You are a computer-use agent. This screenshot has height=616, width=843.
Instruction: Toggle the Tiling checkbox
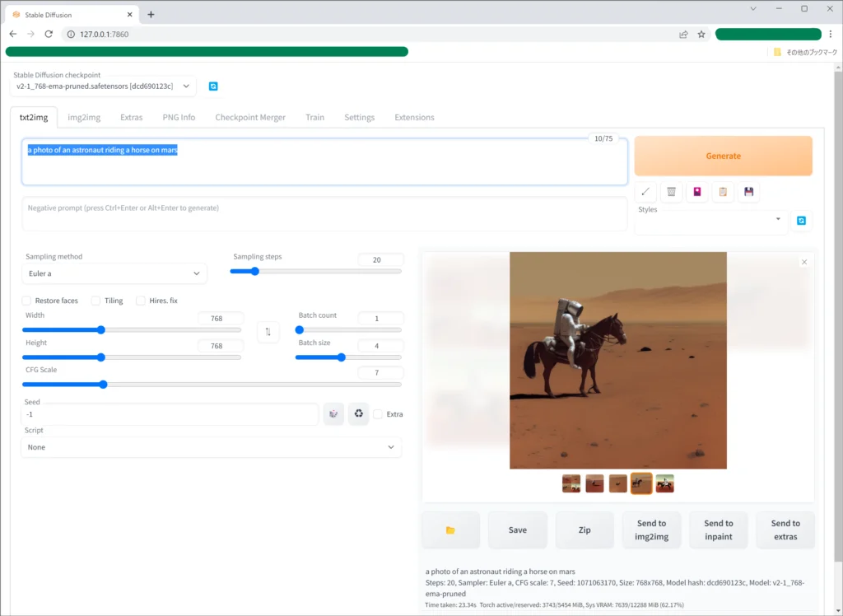click(x=96, y=301)
